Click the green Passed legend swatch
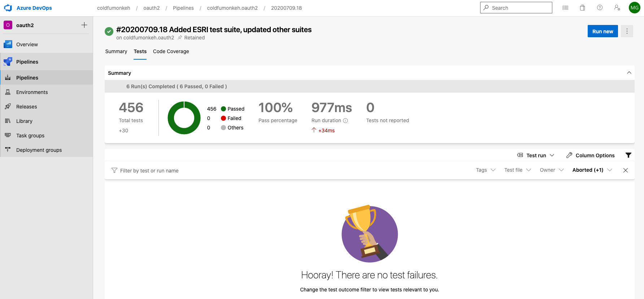The width and height of the screenshot is (644, 299). [223, 109]
